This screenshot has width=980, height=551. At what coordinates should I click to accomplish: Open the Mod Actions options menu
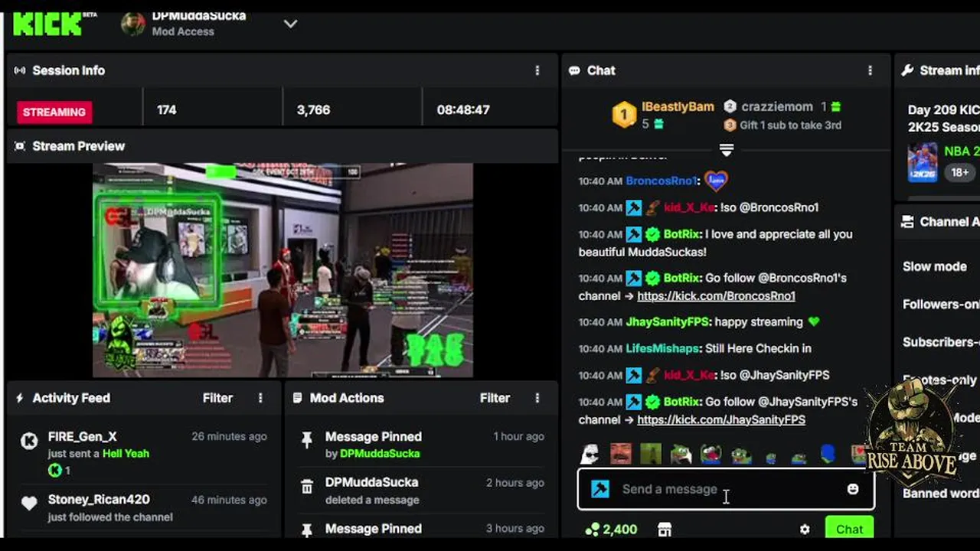[537, 398]
